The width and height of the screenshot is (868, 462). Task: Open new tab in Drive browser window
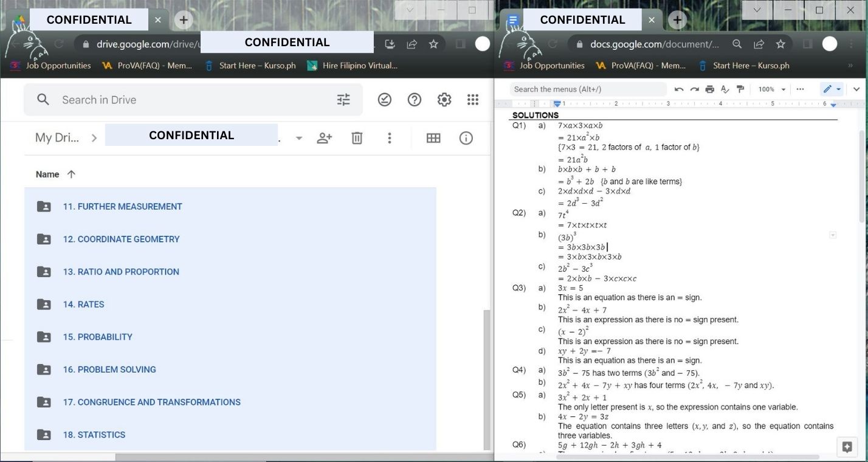coord(184,19)
